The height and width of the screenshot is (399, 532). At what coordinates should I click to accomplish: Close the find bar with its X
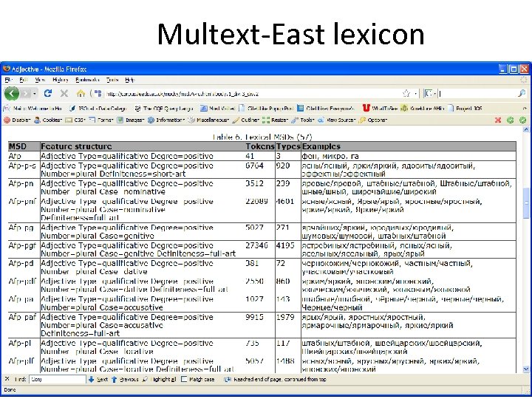pyautogui.click(x=7, y=379)
